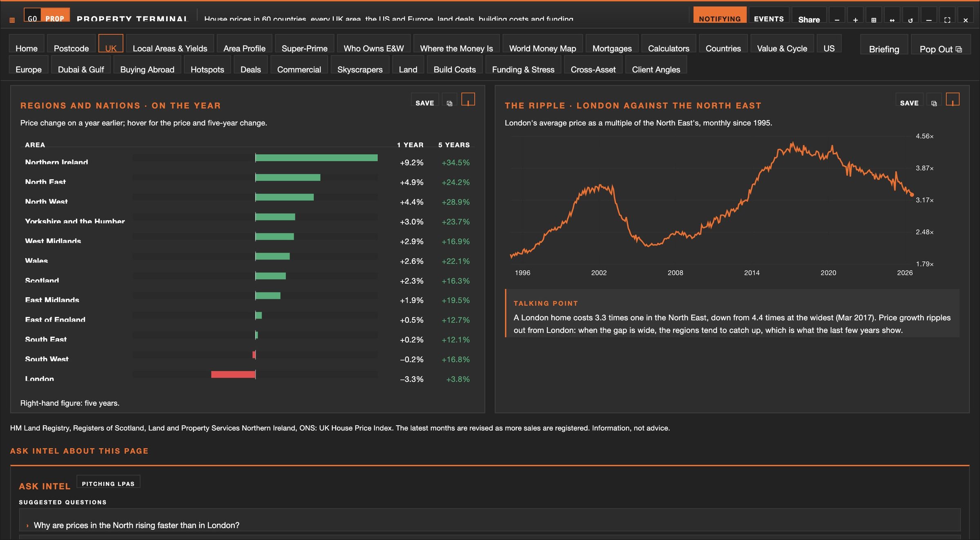Go to the Mortgages tab

(x=612, y=44)
